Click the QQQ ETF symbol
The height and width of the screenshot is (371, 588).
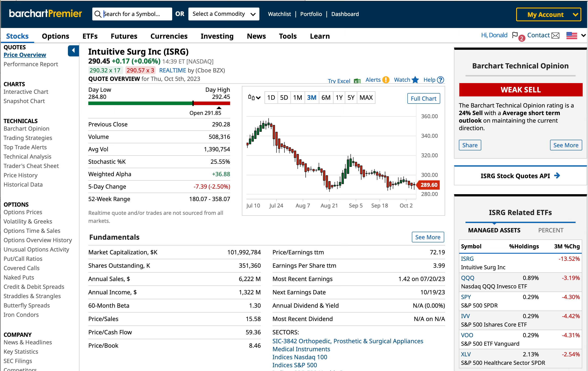[467, 278]
